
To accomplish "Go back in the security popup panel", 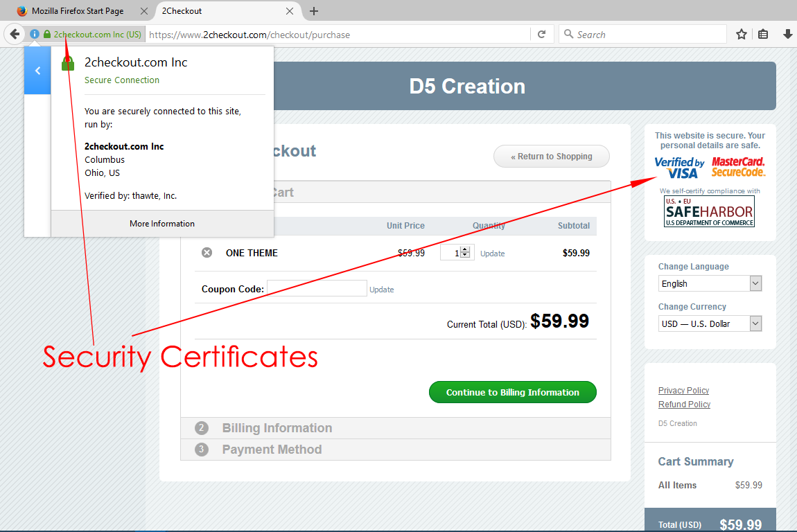I will tap(37, 71).
